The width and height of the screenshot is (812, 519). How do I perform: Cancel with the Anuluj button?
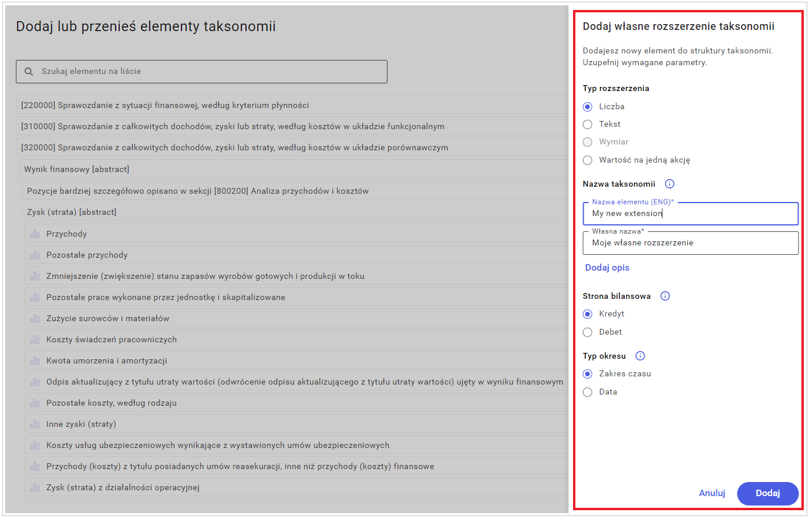click(712, 493)
